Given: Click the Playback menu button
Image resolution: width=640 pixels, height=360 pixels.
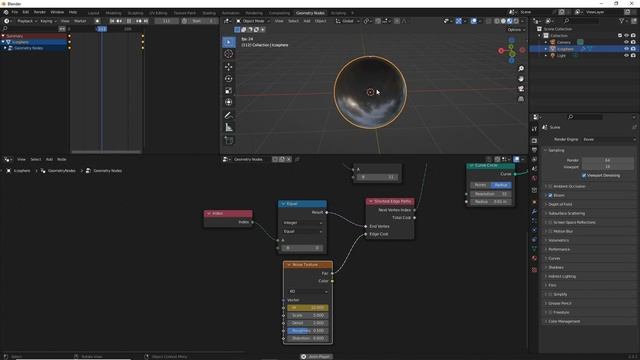Looking at the screenshot, I should click(x=26, y=21).
